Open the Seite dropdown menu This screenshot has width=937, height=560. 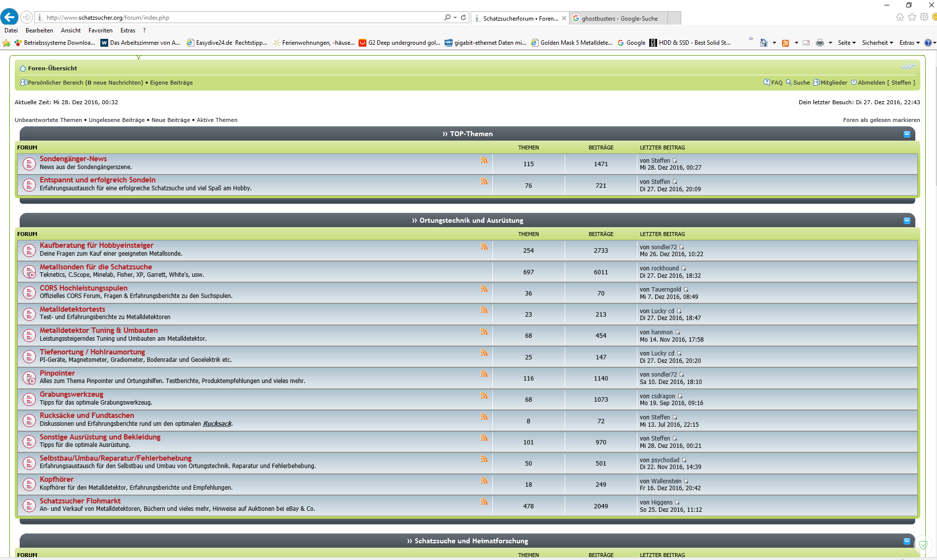click(846, 43)
